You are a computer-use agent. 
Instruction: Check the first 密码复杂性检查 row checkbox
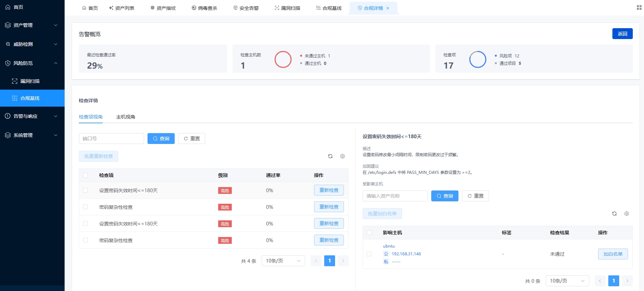tap(85, 207)
